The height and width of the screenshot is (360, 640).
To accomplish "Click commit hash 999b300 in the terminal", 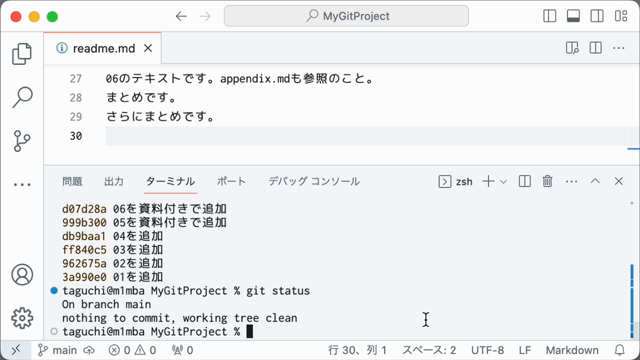I will point(84,222).
